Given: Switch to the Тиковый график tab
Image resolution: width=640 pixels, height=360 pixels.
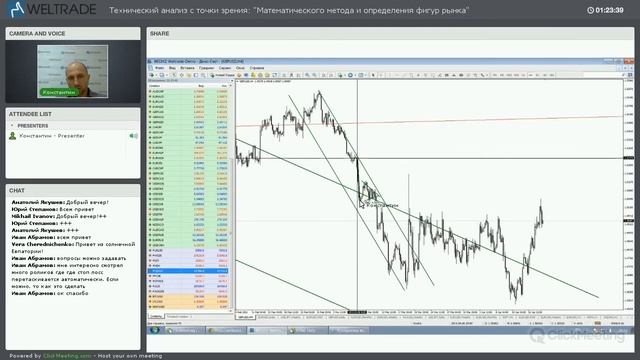Looking at the screenshot, I should tap(178, 316).
